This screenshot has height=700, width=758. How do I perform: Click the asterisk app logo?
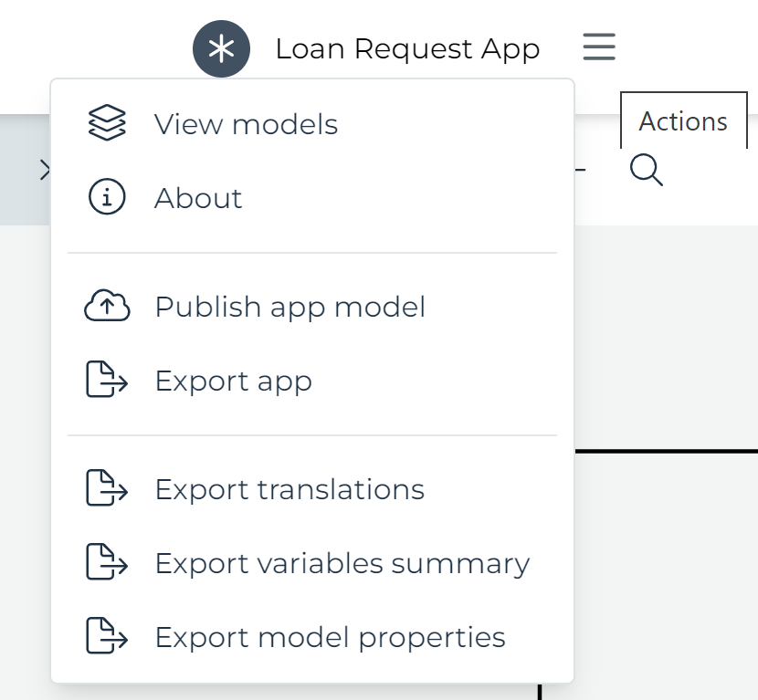(x=221, y=48)
